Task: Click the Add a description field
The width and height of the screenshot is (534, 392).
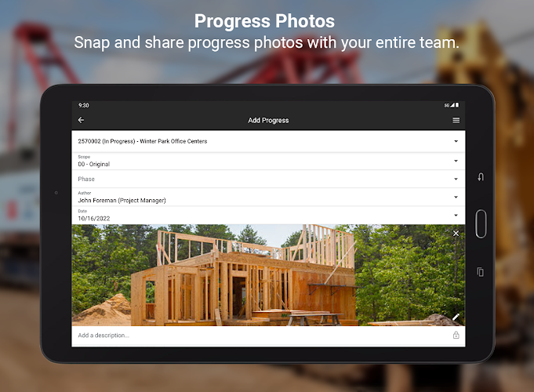Action: 262,336
